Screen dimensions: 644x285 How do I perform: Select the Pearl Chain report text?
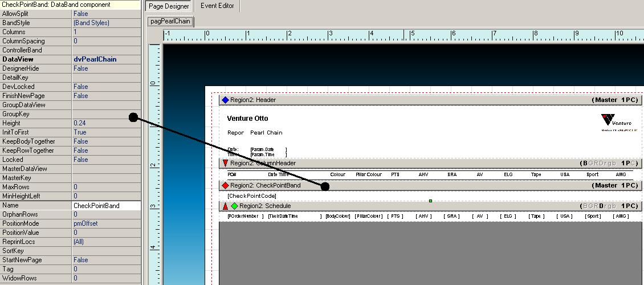[x=266, y=133]
